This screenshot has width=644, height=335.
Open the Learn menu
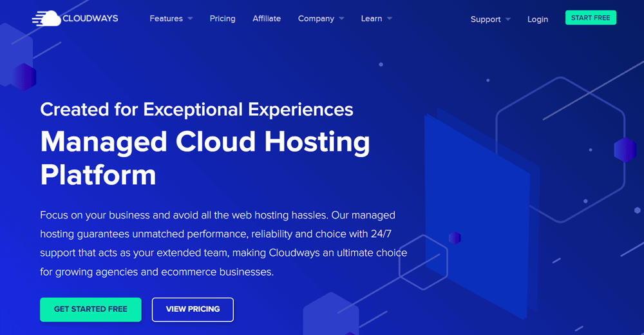point(372,19)
